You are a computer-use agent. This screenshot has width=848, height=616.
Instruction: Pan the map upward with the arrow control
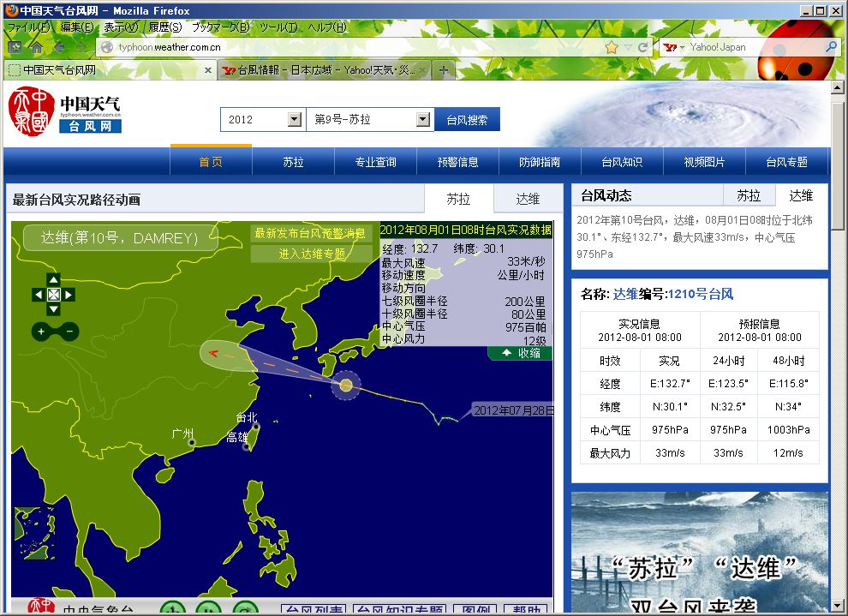pyautogui.click(x=53, y=279)
